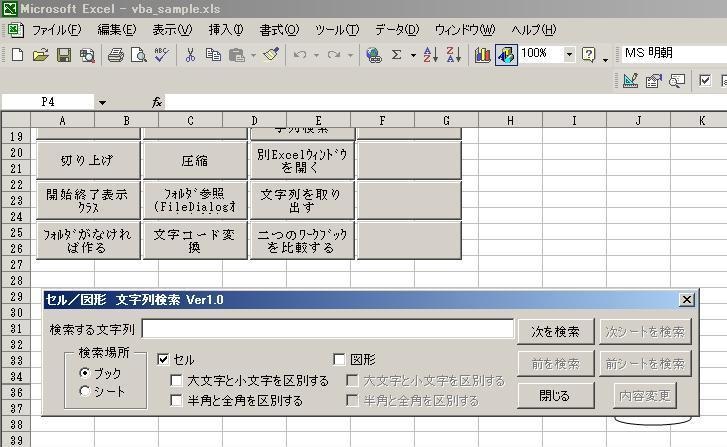Click the fx insert function icon
Screen dimensions: 727x447
point(157,102)
